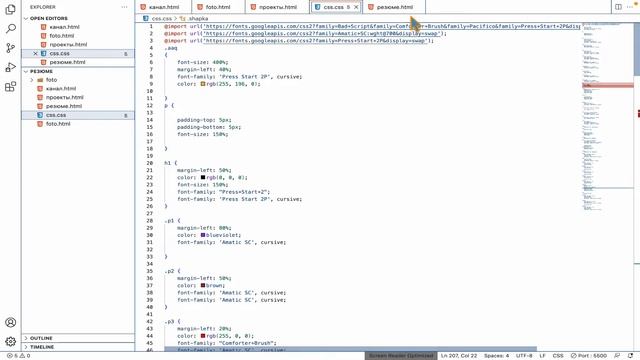Open канал.html in the РЕЗЮМЕ folder tree
This screenshot has height=360, width=640.
[x=61, y=89]
